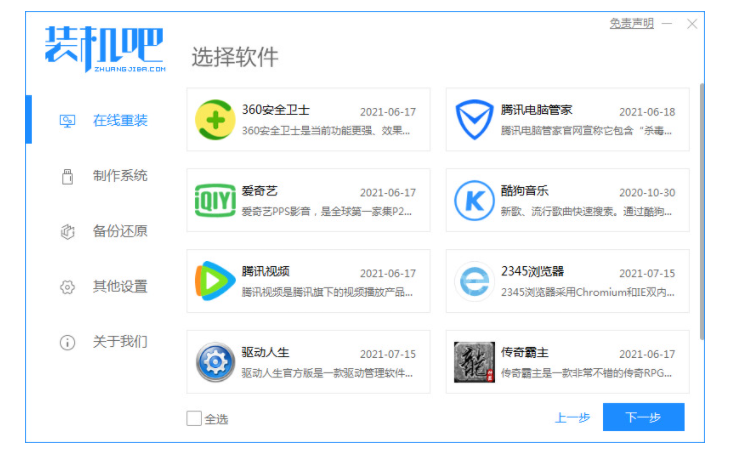This screenshot has height=458, width=729.
Task: Click the 腾讯电脑管家 shield icon
Action: coord(474,120)
